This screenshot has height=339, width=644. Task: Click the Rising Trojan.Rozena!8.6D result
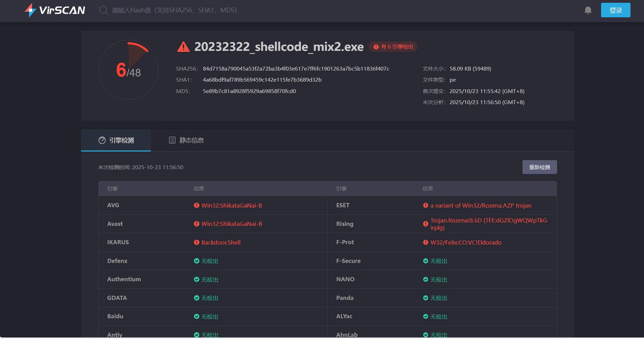click(489, 224)
